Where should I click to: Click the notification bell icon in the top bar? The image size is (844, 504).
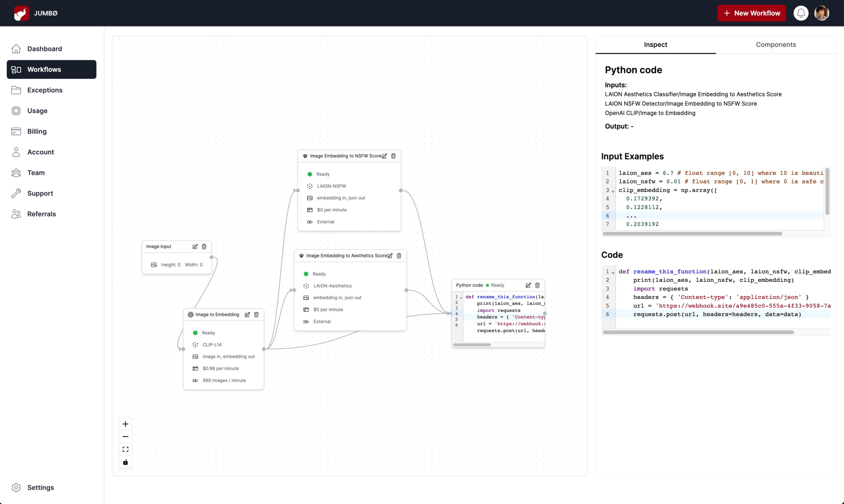coord(802,13)
